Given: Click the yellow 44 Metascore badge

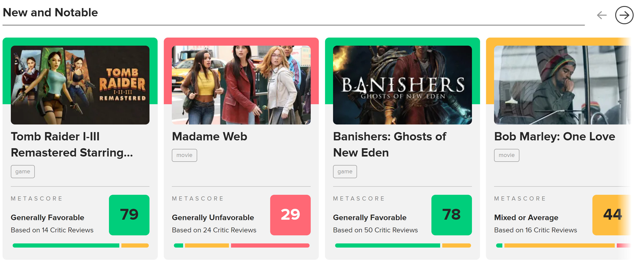Looking at the screenshot, I should [612, 215].
